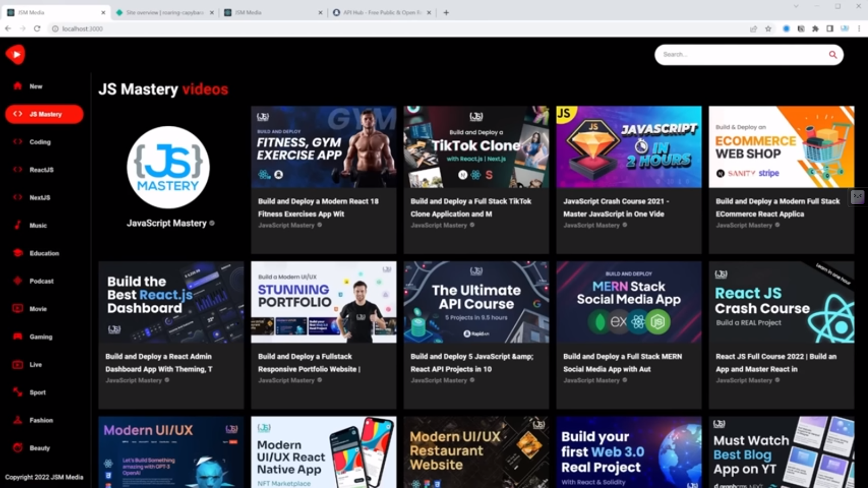Click the share page icon in address bar
This screenshot has width=868, height=488.
[754, 29]
